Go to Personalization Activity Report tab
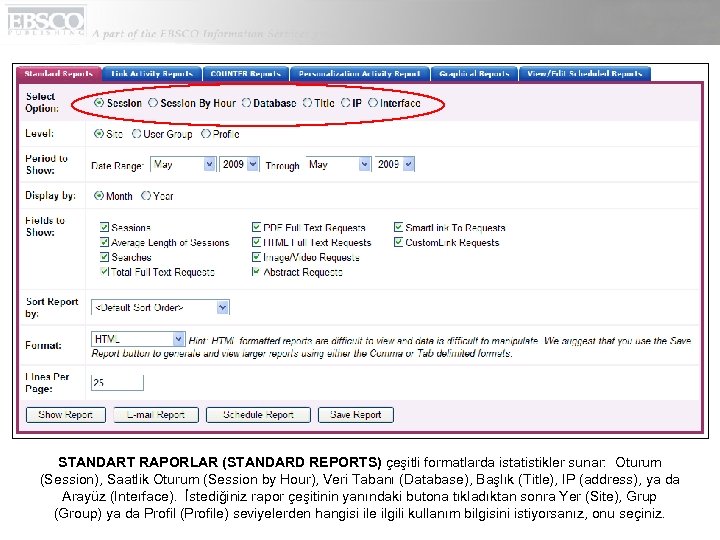The height and width of the screenshot is (540, 720). (x=360, y=74)
